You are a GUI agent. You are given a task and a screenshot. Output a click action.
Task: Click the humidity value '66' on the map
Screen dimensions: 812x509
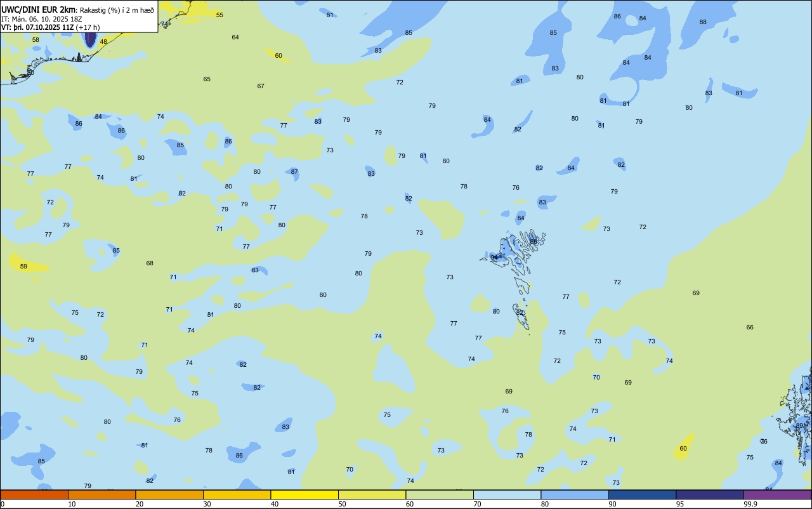750,327
